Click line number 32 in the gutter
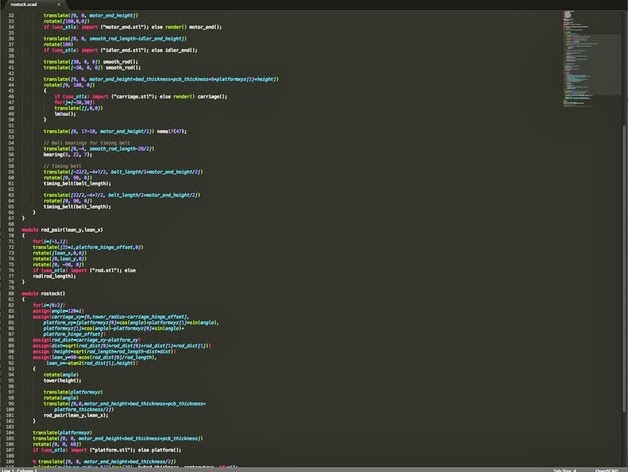 [x=11, y=15]
